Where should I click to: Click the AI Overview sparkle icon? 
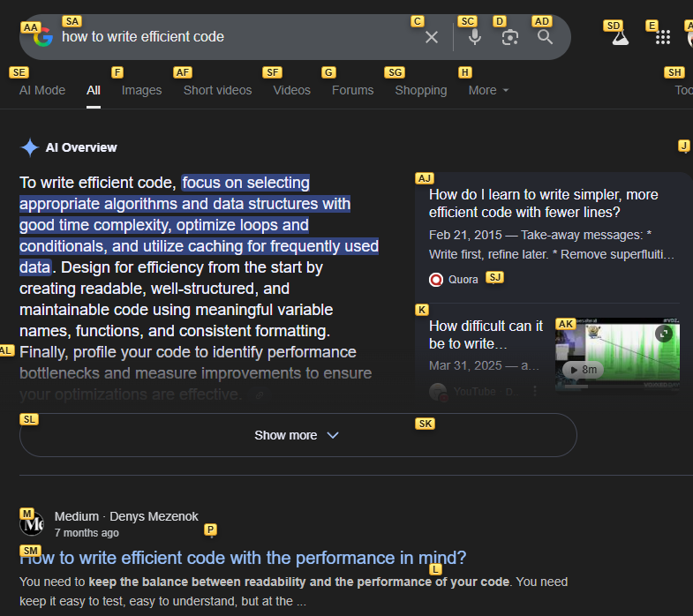pyautogui.click(x=30, y=147)
